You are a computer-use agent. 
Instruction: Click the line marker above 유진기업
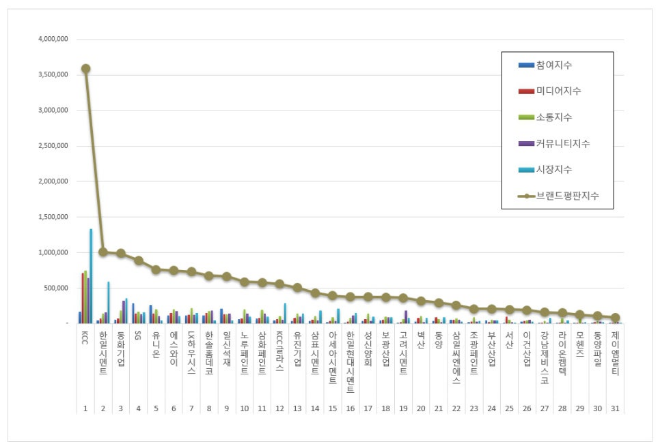297,287
